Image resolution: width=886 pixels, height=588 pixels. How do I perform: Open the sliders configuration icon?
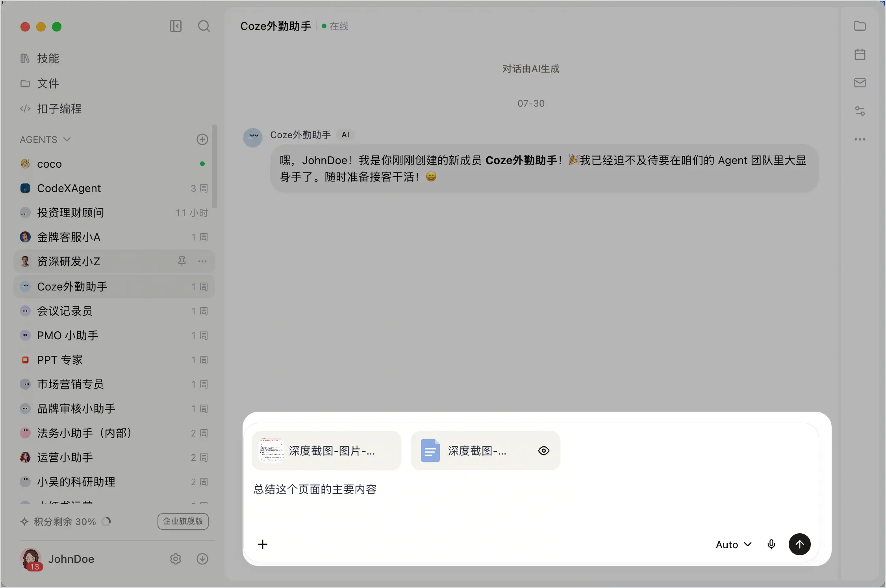[x=860, y=111]
